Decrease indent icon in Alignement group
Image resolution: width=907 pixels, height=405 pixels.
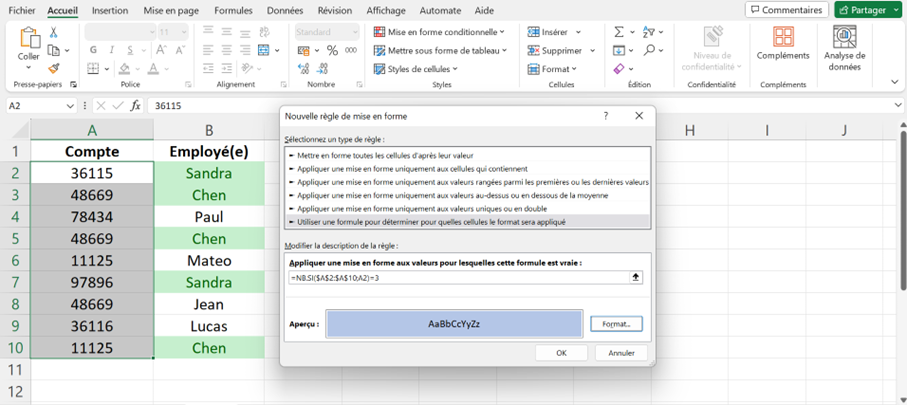point(209,69)
